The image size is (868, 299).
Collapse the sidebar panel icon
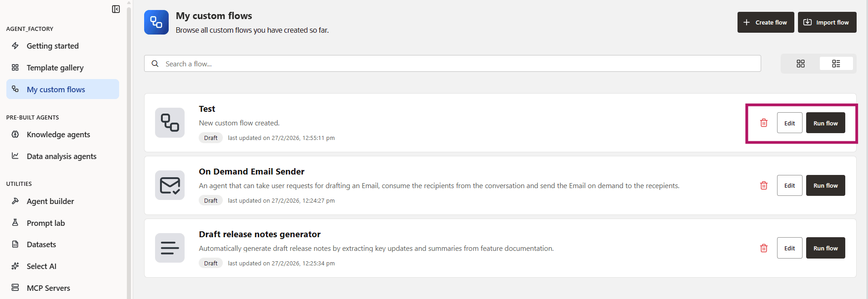[x=116, y=9]
